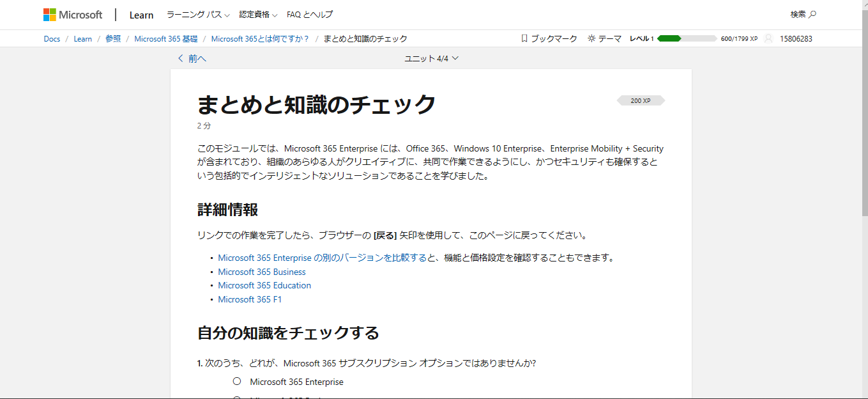Click the Microsoft logo
The height and width of the screenshot is (399, 868).
click(x=73, y=15)
